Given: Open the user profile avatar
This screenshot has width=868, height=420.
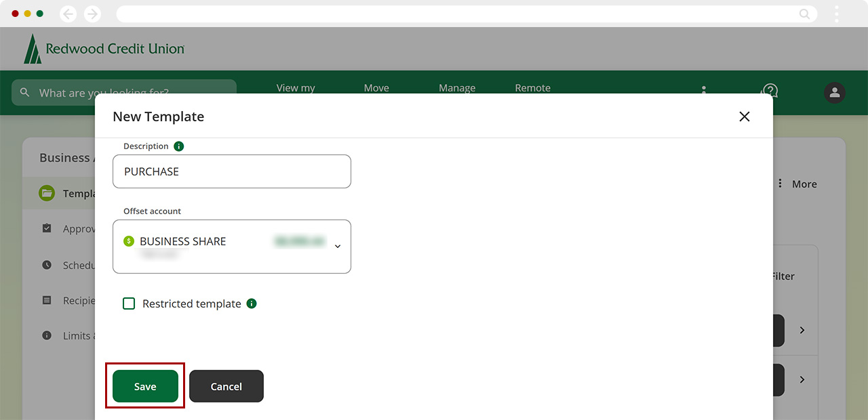Looking at the screenshot, I should pos(835,93).
